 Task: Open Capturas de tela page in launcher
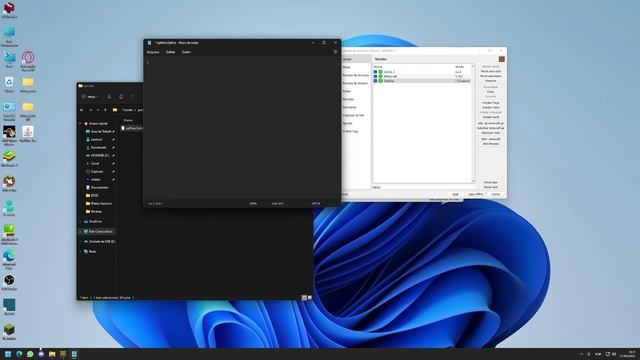(353, 115)
